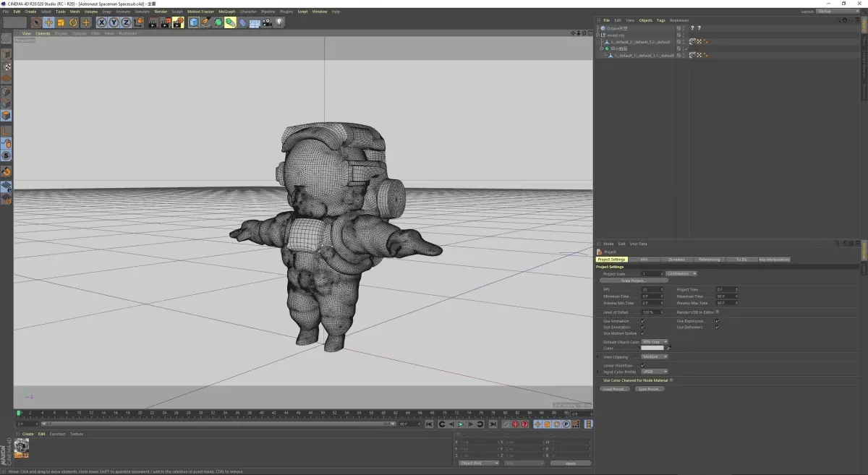The image size is (868, 475).
Task: Toggle the X axis lock icon
Action: point(102,22)
